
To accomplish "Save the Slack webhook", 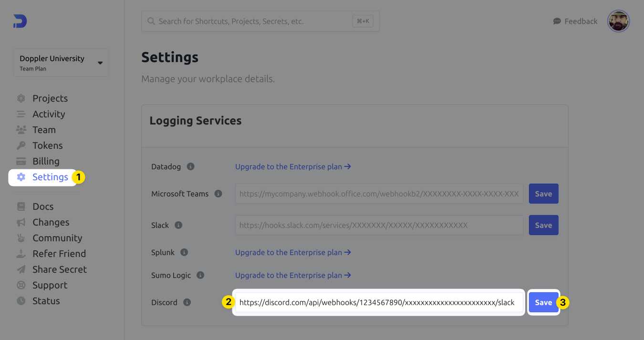I will (543, 225).
